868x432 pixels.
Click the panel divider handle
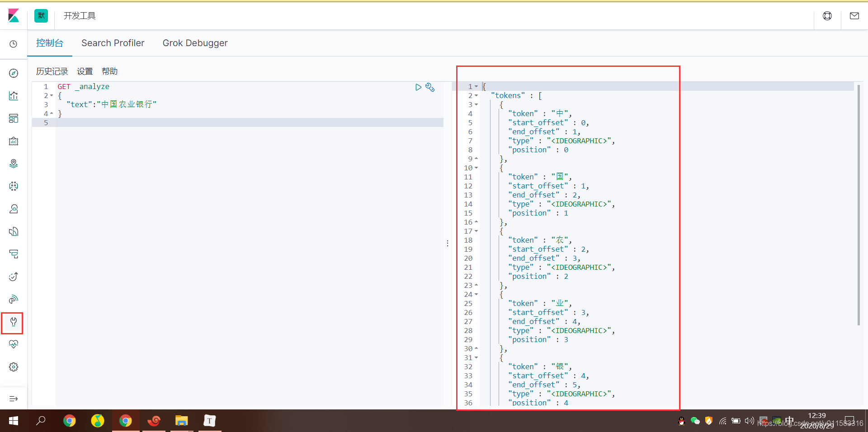(448, 243)
